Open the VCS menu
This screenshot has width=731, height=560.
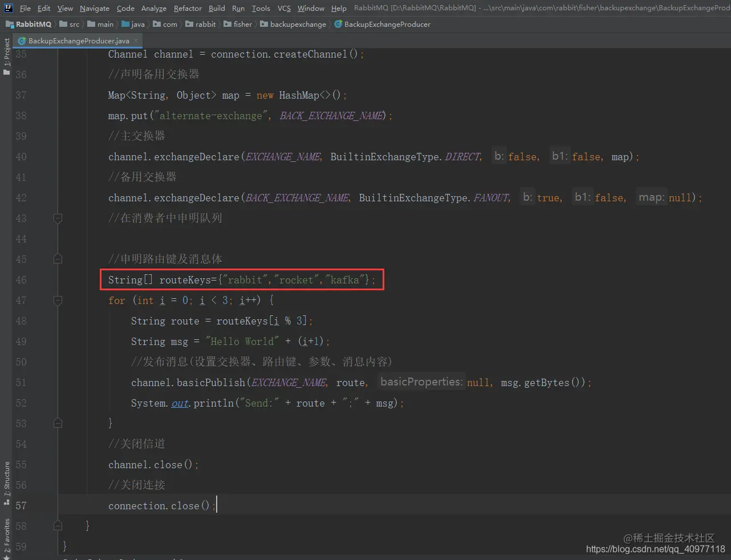tap(284, 8)
